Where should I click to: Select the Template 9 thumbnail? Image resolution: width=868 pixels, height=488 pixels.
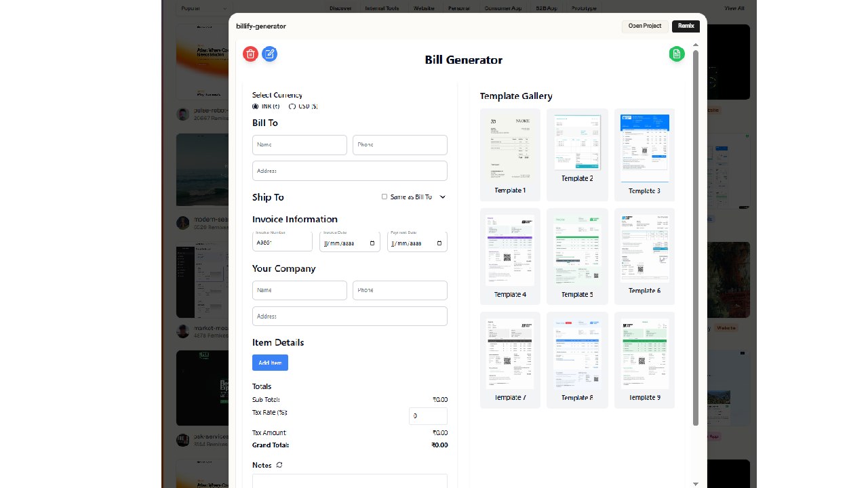644,360
